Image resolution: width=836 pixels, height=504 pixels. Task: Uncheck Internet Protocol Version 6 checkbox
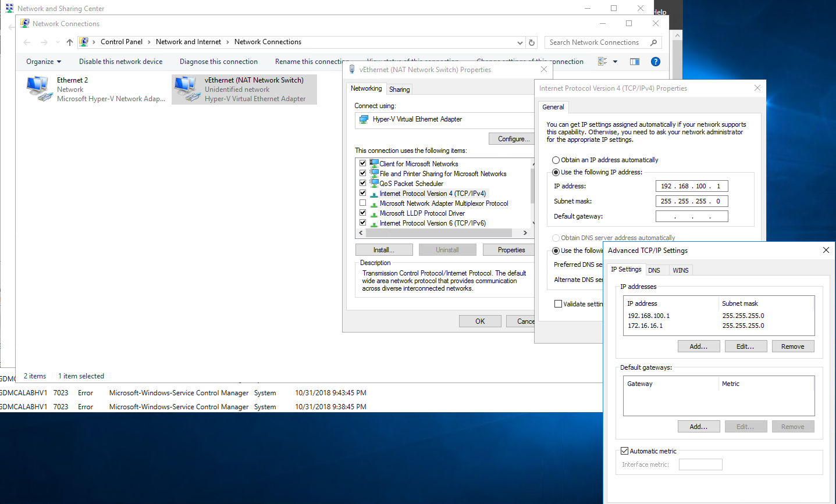tap(363, 223)
